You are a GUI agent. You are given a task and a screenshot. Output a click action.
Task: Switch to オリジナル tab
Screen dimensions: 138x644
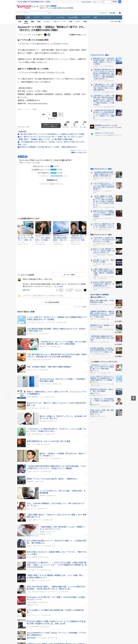[60, 17]
